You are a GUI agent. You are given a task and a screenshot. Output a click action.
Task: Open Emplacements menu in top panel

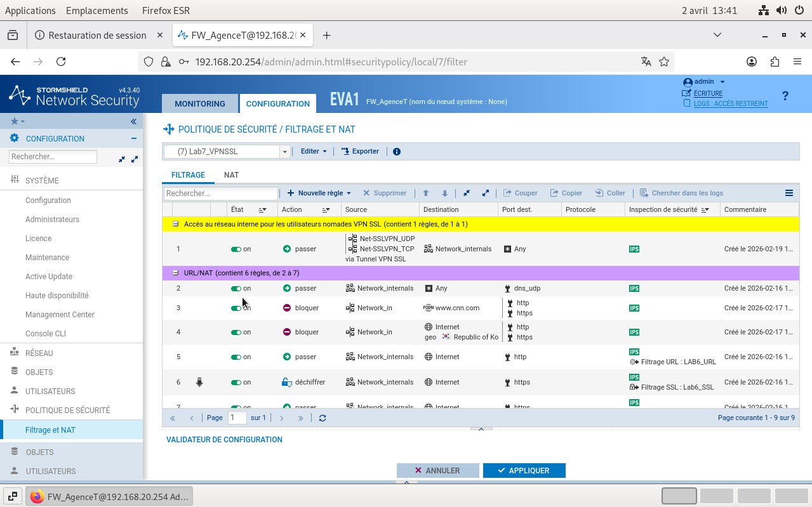point(97,11)
